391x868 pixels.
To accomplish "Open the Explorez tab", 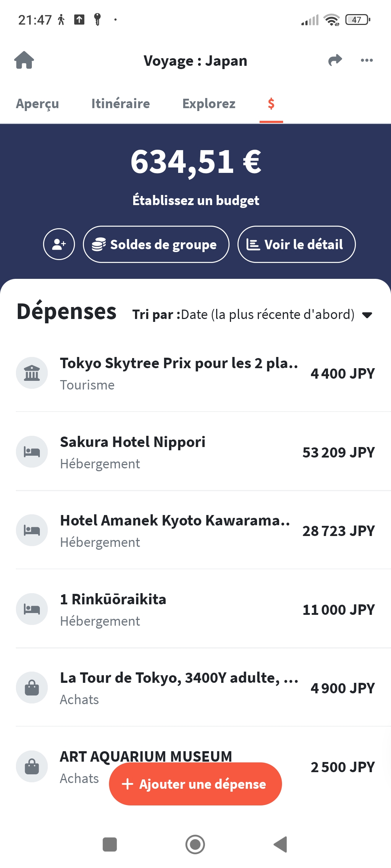I will [x=209, y=104].
